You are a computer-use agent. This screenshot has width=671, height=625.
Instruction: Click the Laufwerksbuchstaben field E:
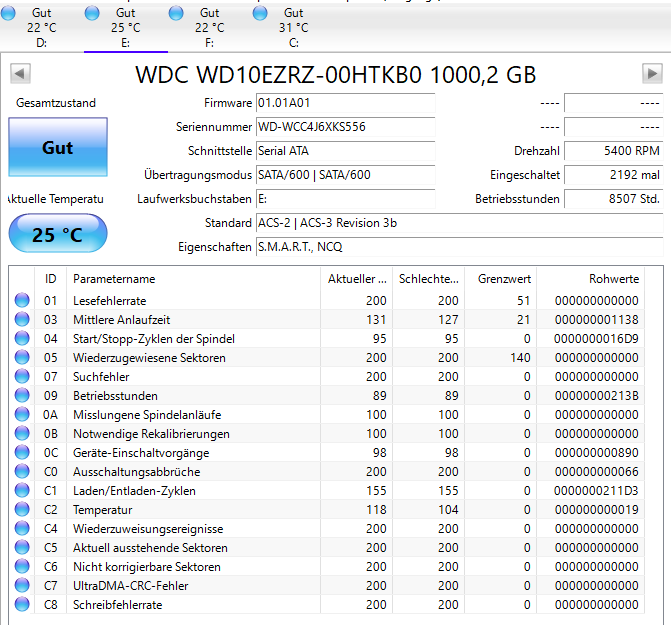tap(345, 199)
